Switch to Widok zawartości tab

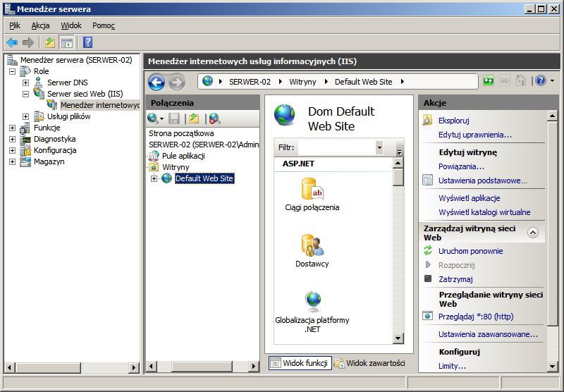click(369, 363)
